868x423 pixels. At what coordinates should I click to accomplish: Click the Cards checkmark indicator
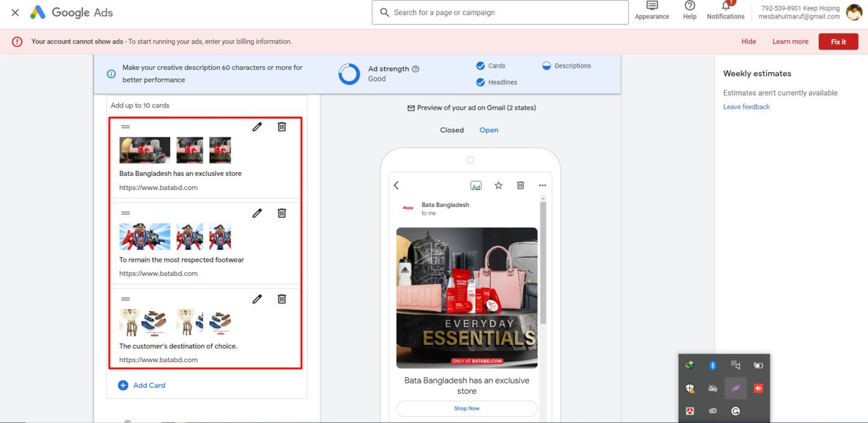click(x=480, y=66)
